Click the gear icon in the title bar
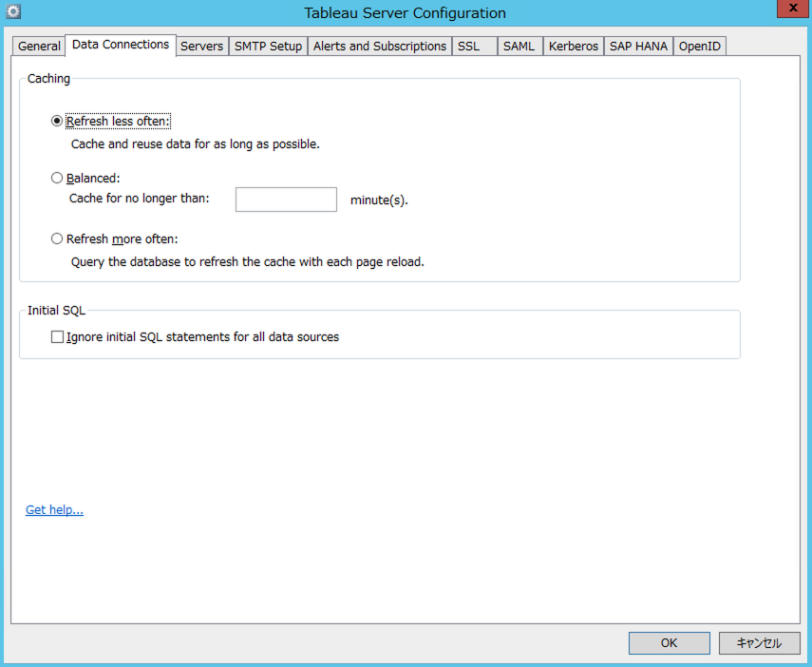Image resolution: width=812 pixels, height=667 pixels. (13, 11)
